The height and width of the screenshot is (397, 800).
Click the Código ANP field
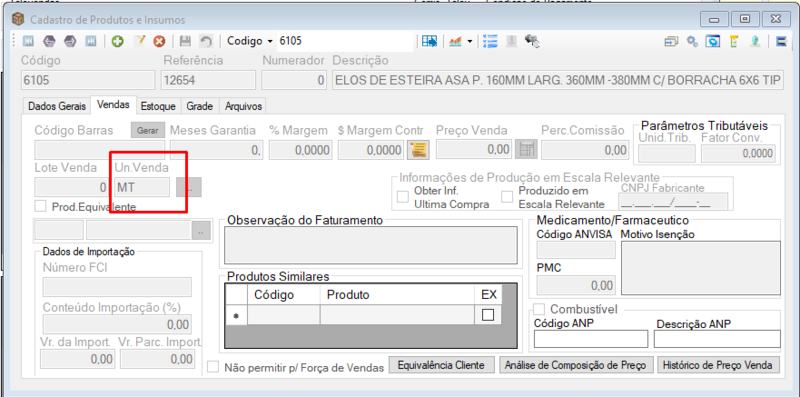(591, 339)
